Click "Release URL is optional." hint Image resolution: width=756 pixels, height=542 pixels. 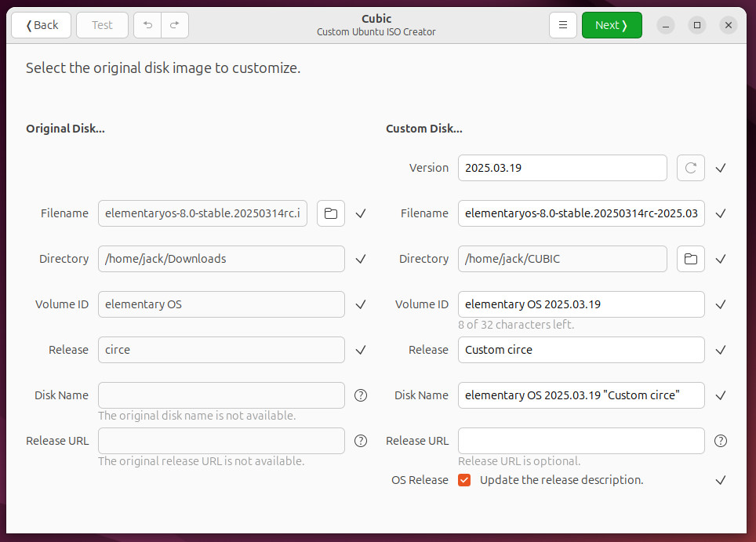[x=519, y=461]
